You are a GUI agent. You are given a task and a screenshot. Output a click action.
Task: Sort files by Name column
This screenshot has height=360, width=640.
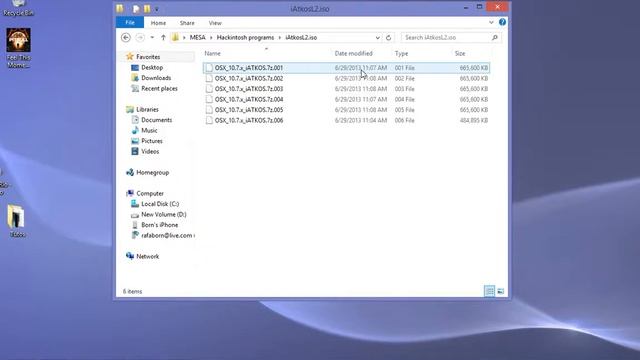tap(212, 53)
